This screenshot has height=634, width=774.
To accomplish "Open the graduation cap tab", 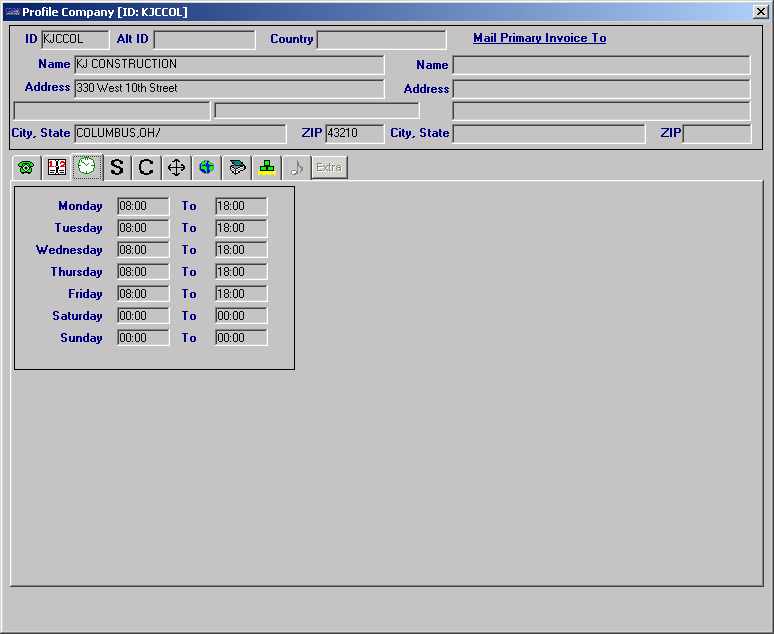I will [x=236, y=167].
